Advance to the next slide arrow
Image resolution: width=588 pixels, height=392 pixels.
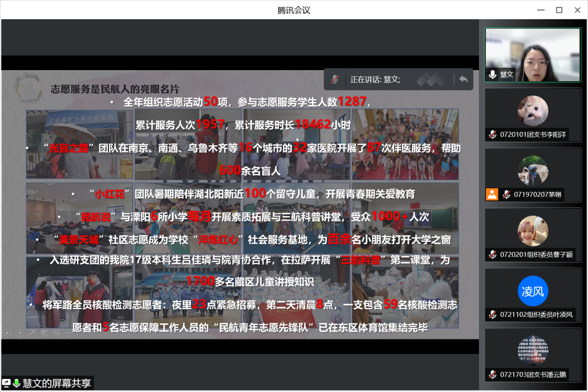[19, 333]
